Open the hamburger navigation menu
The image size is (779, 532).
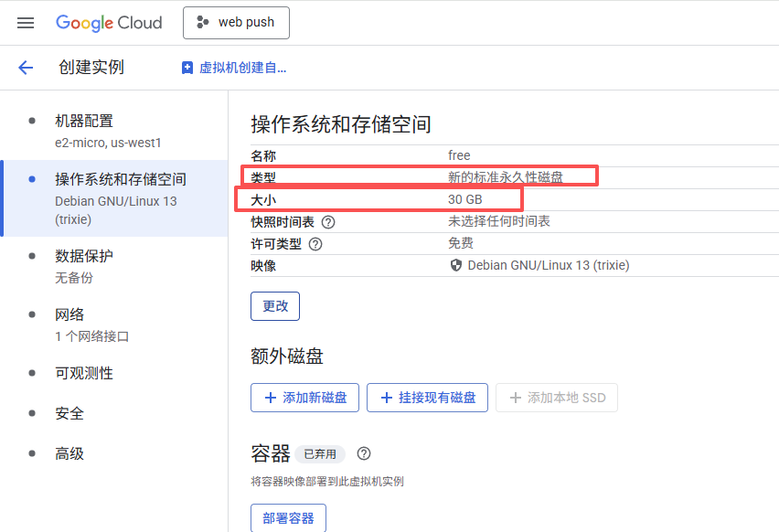(26, 23)
